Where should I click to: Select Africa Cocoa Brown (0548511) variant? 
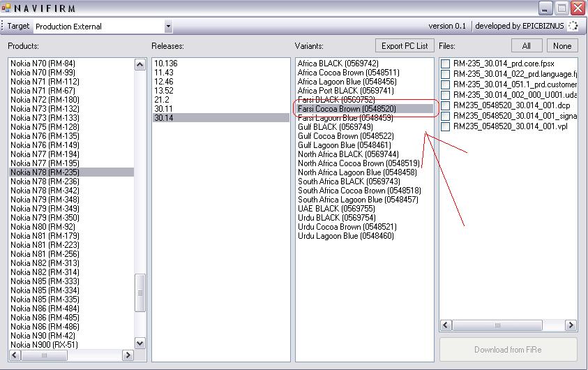pos(365,73)
